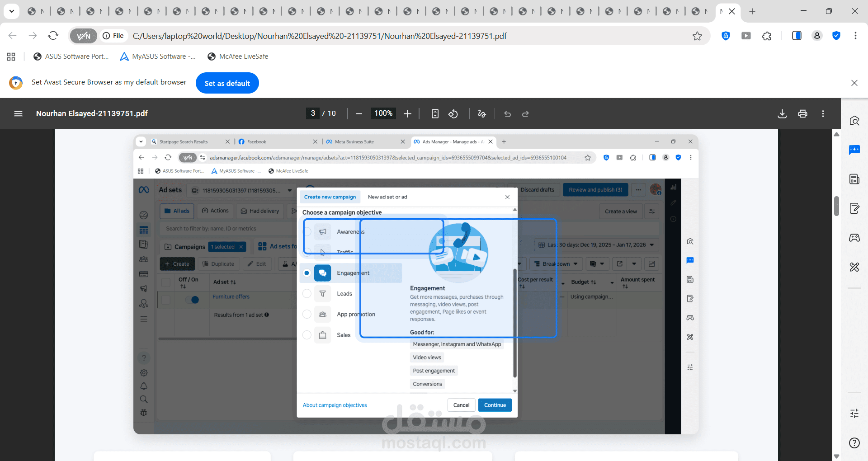Open ASUS Software Port... bookmark
The width and height of the screenshot is (868, 461).
click(x=71, y=56)
